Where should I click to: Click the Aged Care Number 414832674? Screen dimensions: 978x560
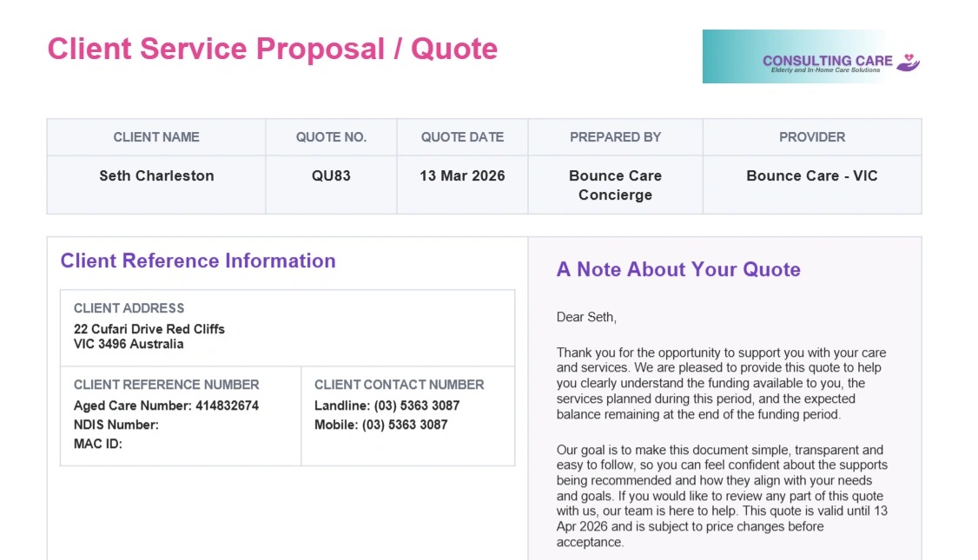click(x=166, y=405)
